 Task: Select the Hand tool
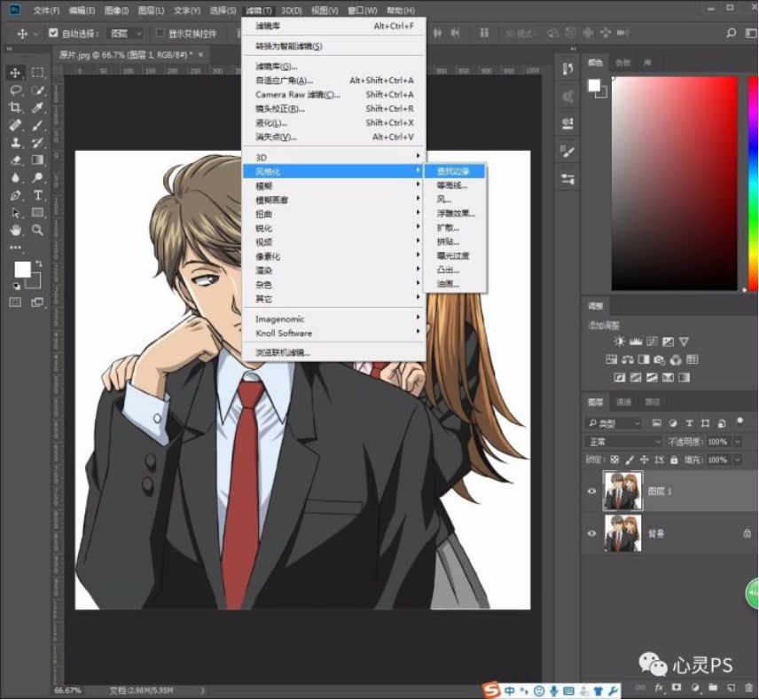tap(15, 230)
